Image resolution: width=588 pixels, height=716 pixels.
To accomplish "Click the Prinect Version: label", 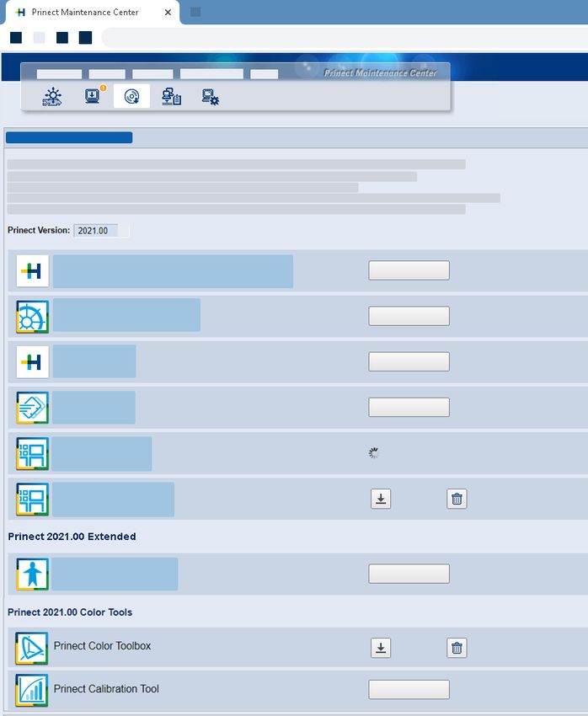I will point(39,230).
